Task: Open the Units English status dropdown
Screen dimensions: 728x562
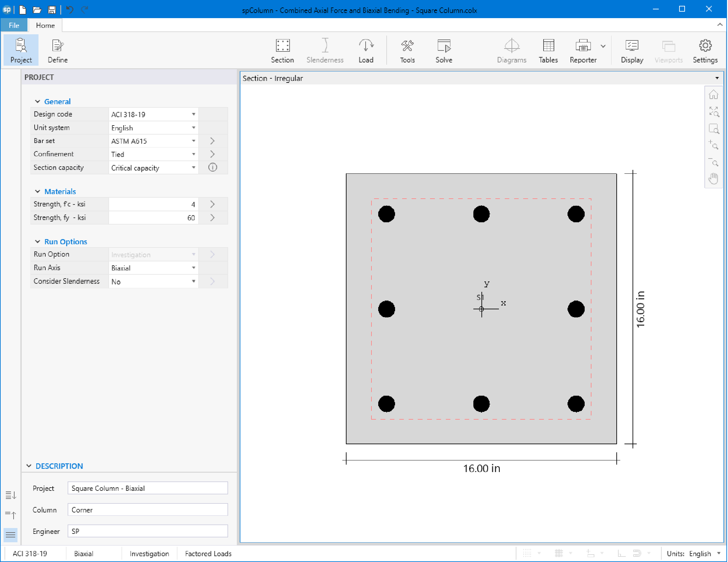Action: [719, 553]
